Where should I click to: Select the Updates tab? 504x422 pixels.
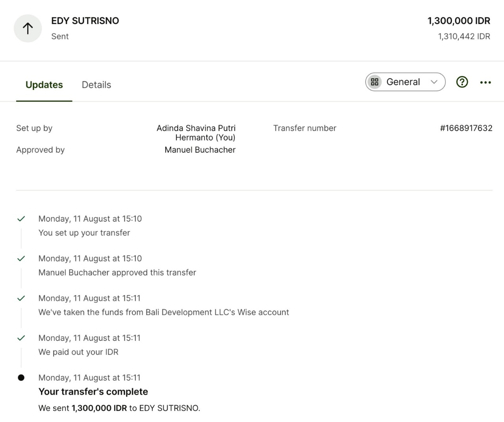tap(44, 85)
